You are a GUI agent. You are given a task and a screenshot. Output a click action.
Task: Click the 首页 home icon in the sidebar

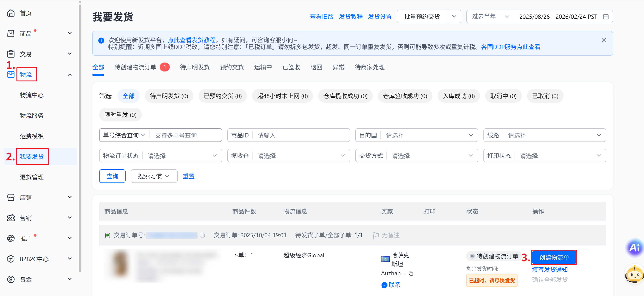coord(11,13)
